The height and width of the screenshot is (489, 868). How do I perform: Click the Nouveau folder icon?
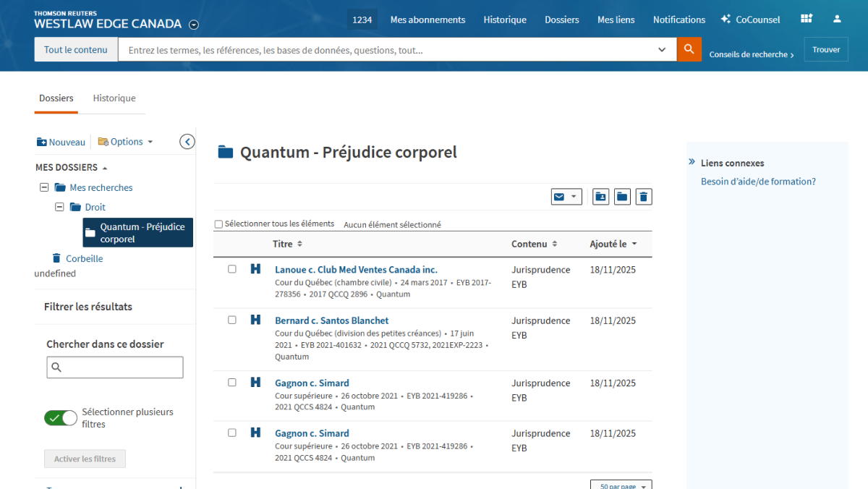[42, 142]
